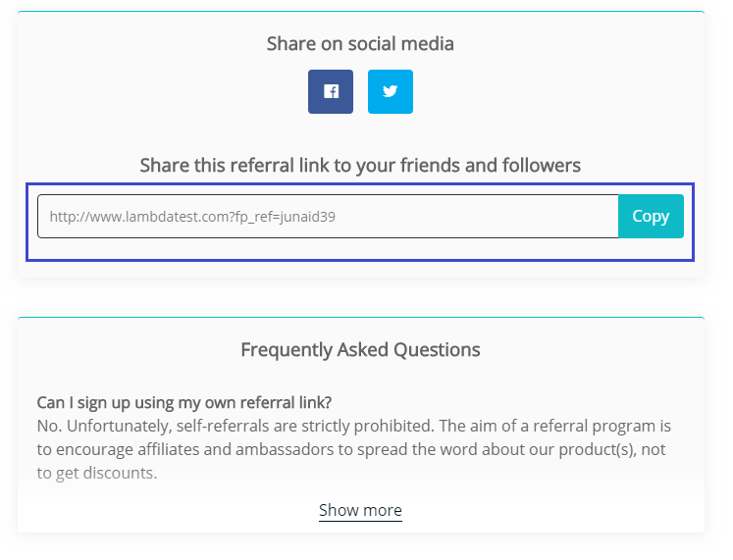This screenshot has height=560, width=733.
Task: Click the 'Can I sign up' FAQ question
Action: (x=183, y=402)
